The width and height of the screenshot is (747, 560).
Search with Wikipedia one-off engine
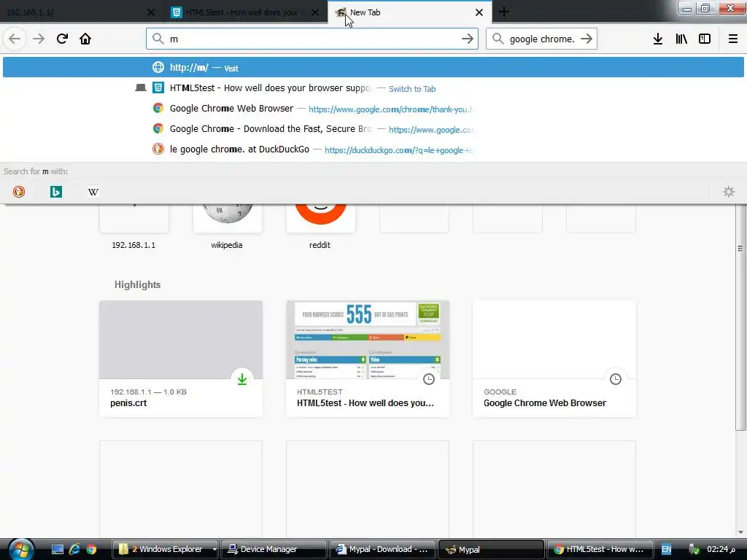click(93, 192)
